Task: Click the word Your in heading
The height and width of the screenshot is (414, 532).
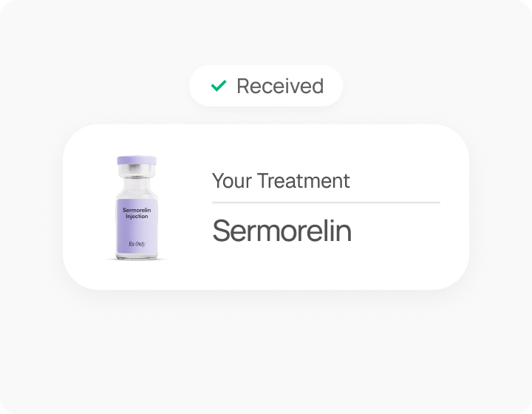Action: (x=232, y=180)
